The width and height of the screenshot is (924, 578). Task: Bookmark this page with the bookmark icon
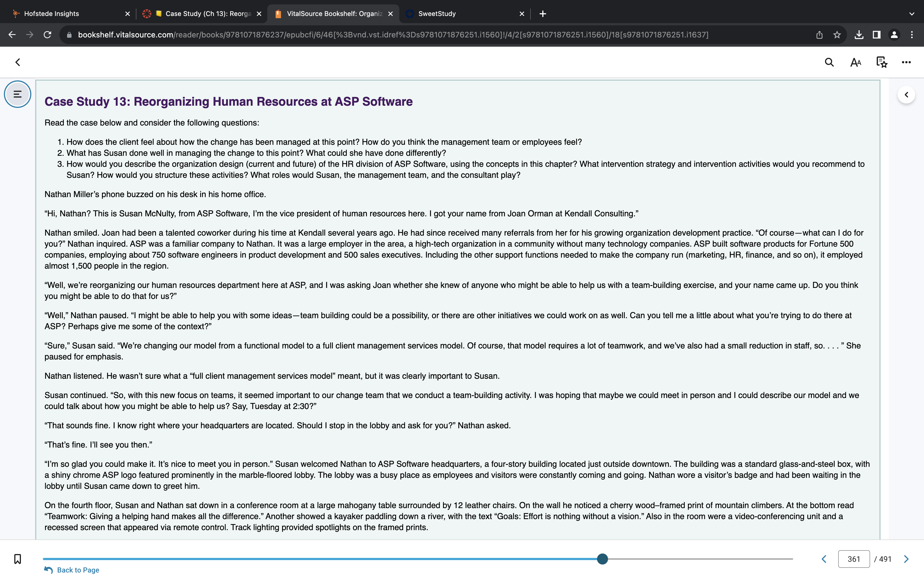click(18, 559)
